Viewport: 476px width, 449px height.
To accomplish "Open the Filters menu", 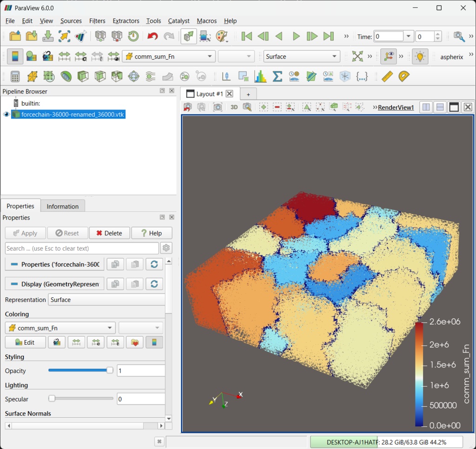I will point(97,21).
